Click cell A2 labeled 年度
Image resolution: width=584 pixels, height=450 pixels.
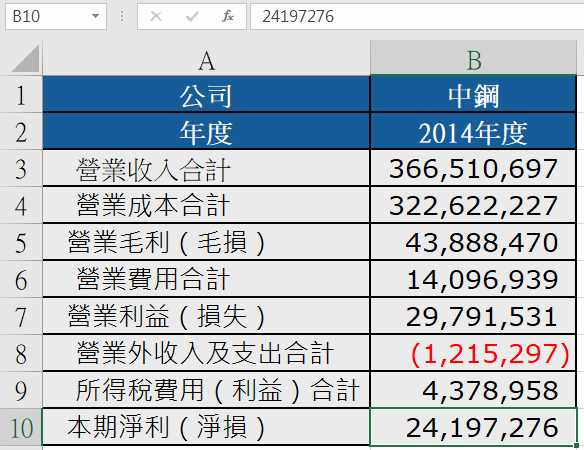(206, 131)
